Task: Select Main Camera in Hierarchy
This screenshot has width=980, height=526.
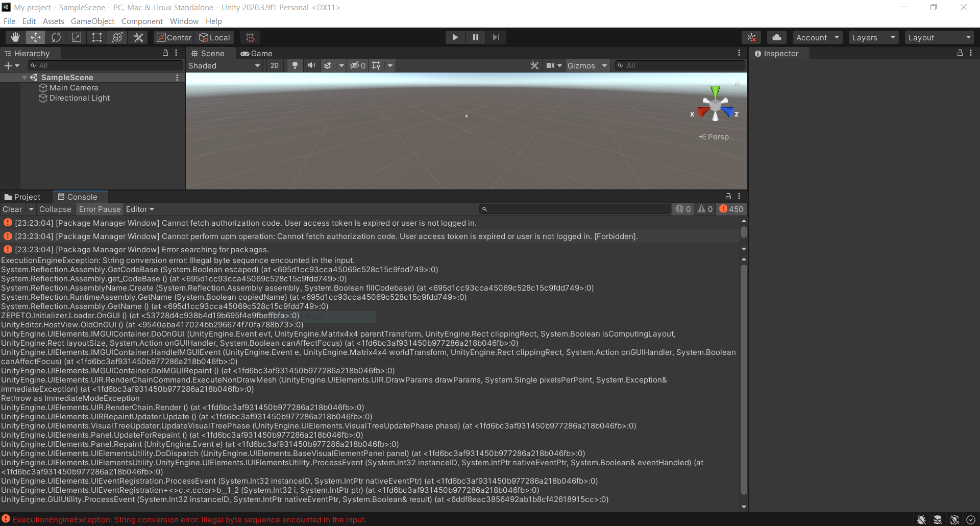Action: tap(73, 88)
